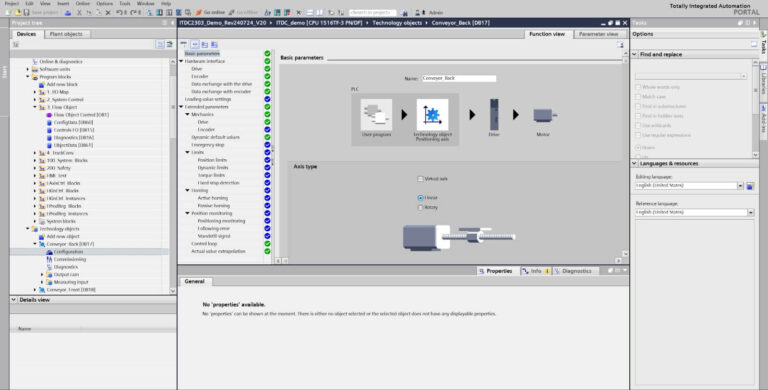
Task: Click the Drive module icon in diagram
Action: [x=494, y=114]
